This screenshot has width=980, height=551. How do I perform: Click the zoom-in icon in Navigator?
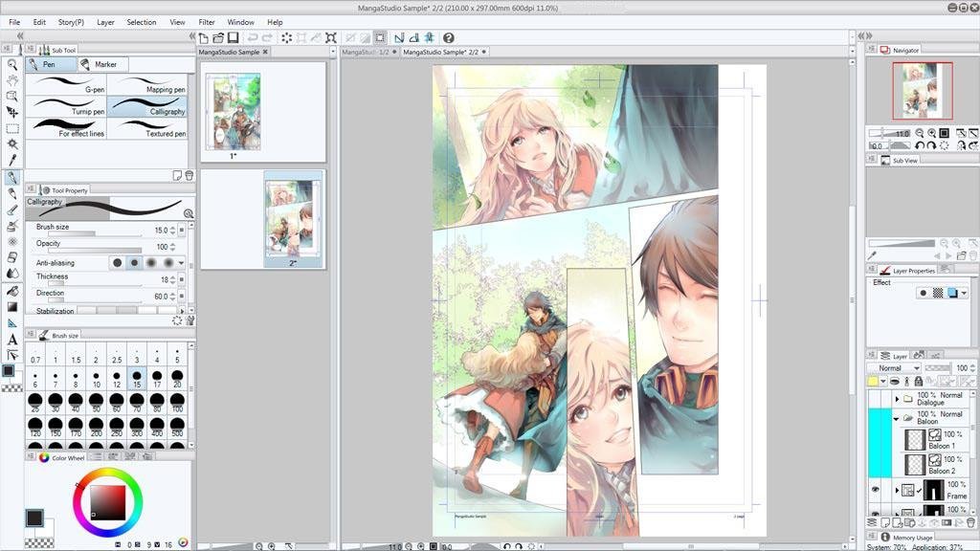click(x=930, y=133)
